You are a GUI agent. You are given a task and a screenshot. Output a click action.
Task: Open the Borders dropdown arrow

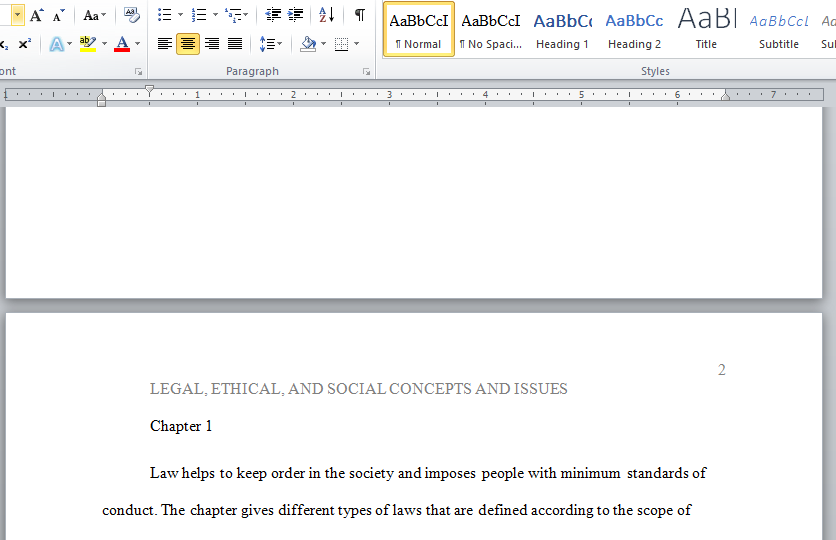click(x=356, y=44)
